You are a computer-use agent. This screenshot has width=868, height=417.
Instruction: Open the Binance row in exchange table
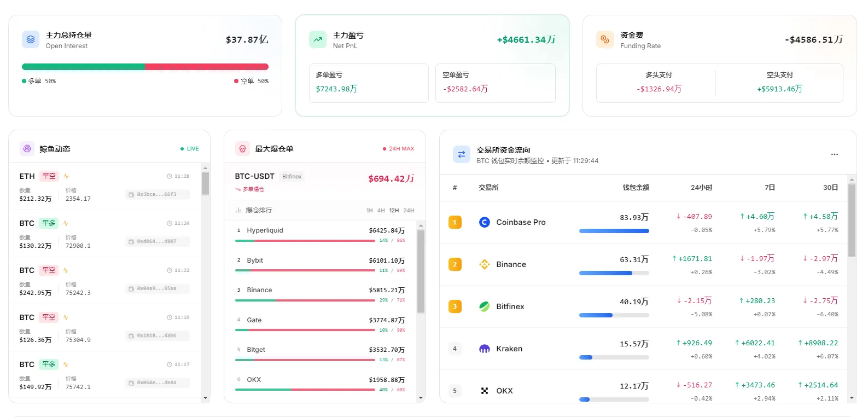[511, 264]
